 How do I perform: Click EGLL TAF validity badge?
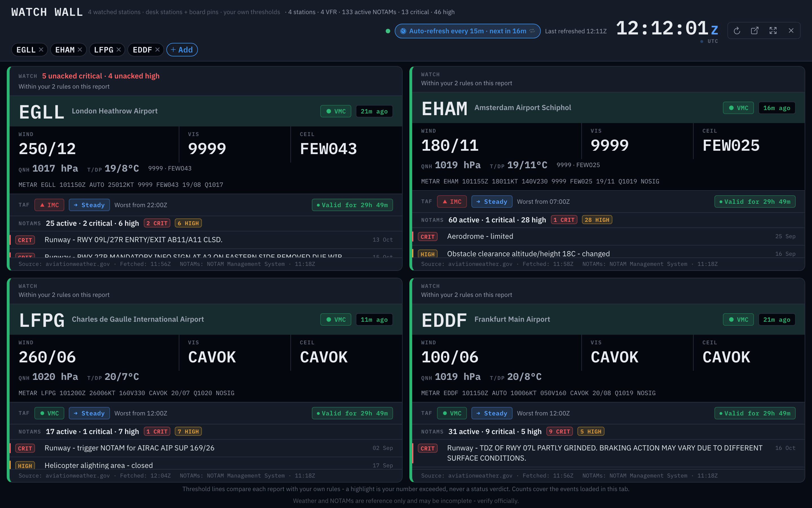click(x=352, y=205)
